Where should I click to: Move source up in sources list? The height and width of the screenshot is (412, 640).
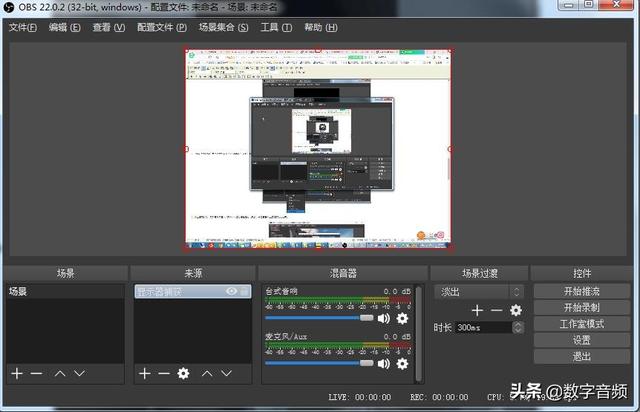tap(207, 373)
